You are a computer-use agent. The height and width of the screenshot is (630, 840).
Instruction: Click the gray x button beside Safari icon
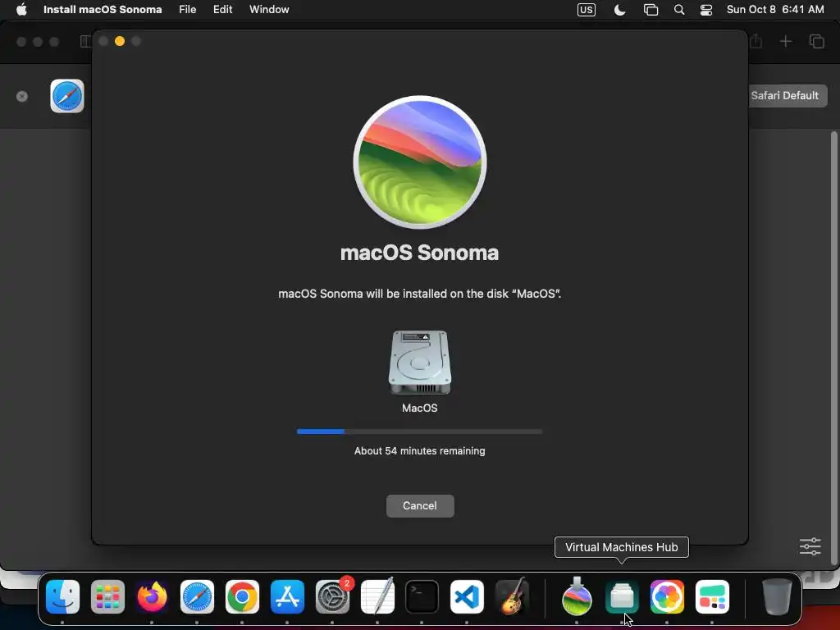click(x=22, y=97)
